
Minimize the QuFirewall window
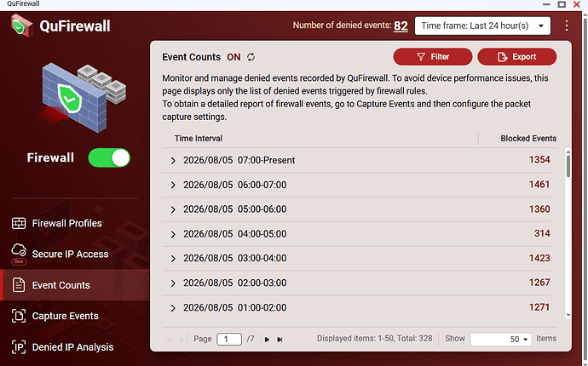pos(546,4)
